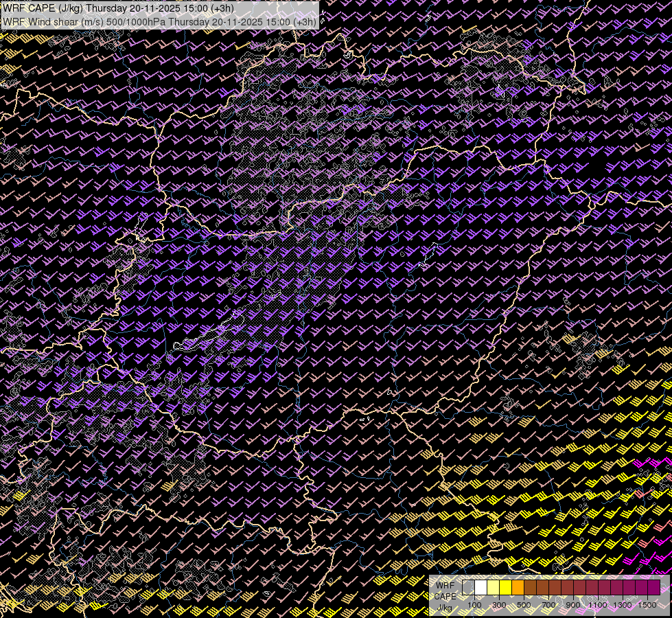Click the 700 legend value
Viewport: 672px width, 618px height.
pyautogui.click(x=548, y=605)
